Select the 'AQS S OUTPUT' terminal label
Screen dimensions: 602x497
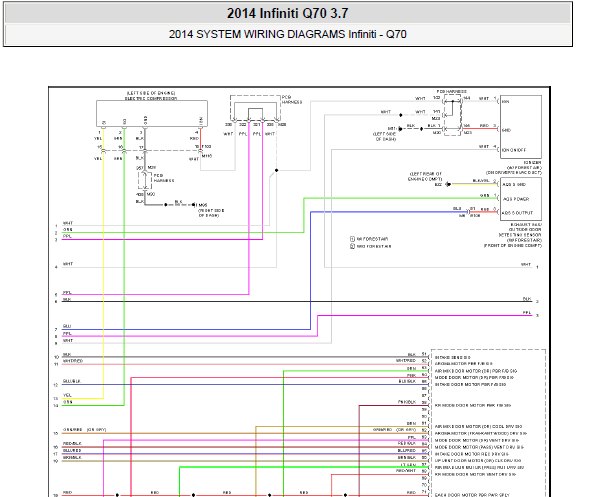517,213
